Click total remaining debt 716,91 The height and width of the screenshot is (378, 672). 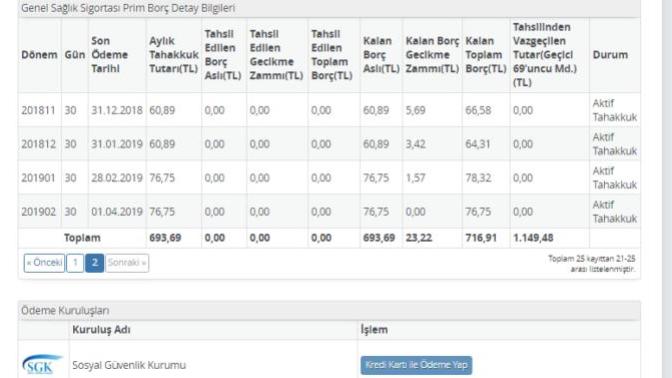click(x=481, y=238)
